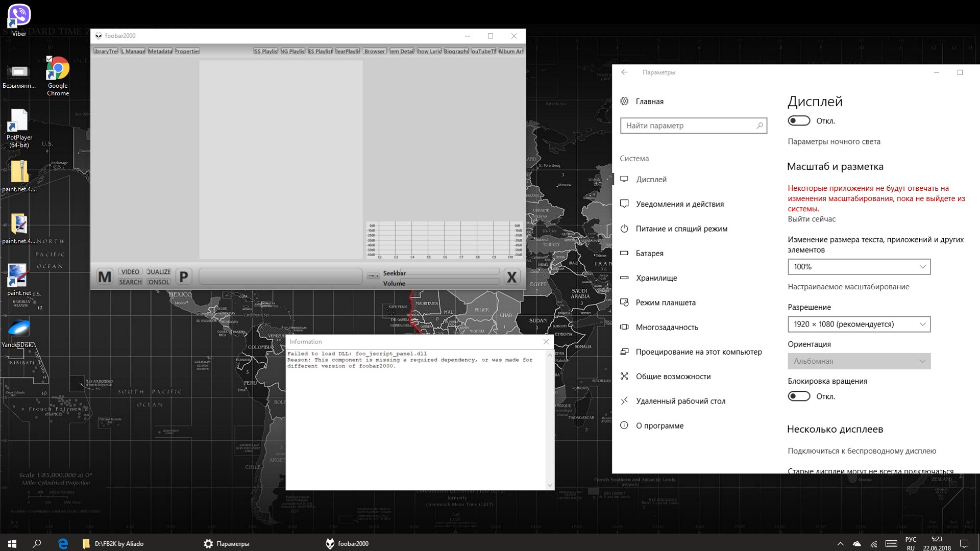Select the Browser tab in foobar2000
This screenshot has height=551, width=980.
375,51
